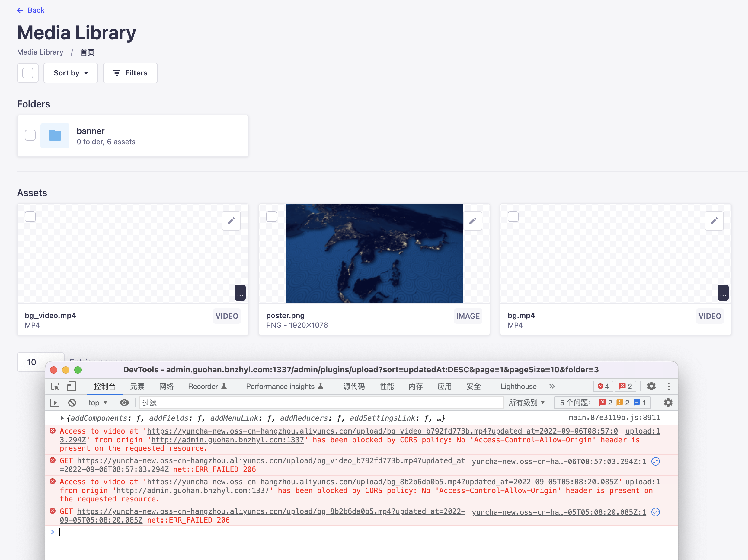Open the banner folder thumbnail
Image resolution: width=748 pixels, height=560 pixels.
click(x=55, y=135)
